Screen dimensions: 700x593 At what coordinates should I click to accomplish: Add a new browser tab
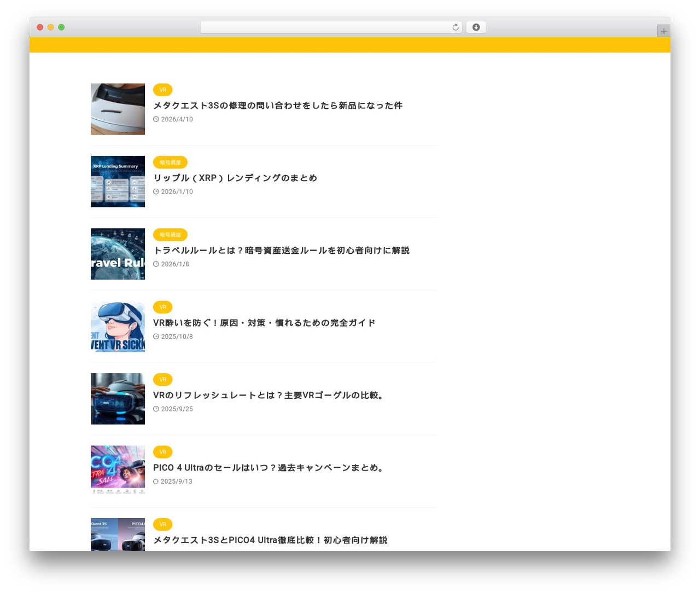(x=663, y=31)
